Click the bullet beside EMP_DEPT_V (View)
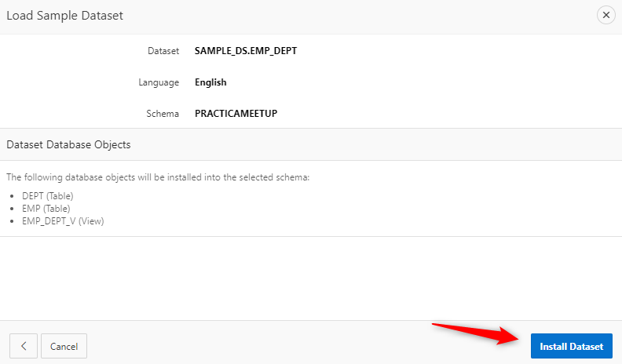Screen dimensions: 622x364 (9, 221)
